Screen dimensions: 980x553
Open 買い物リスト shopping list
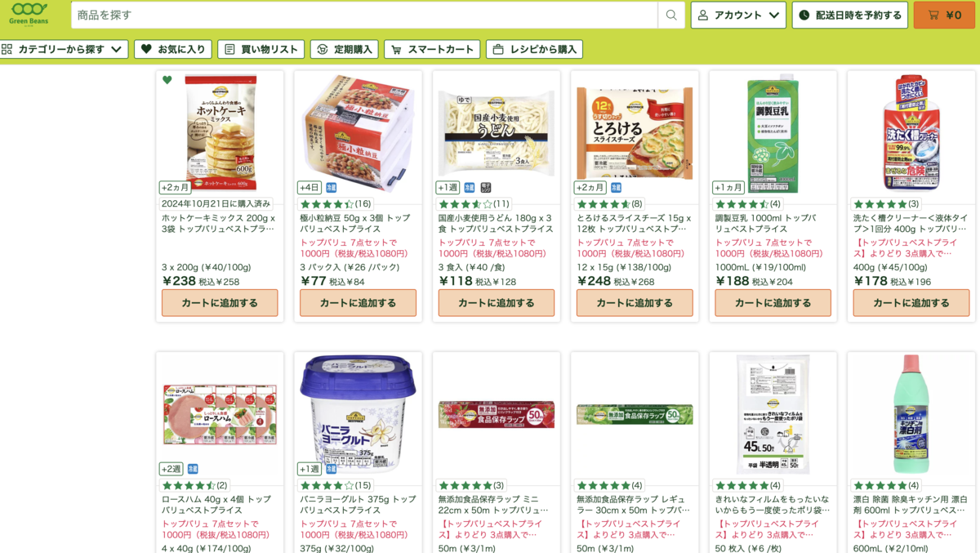point(261,49)
